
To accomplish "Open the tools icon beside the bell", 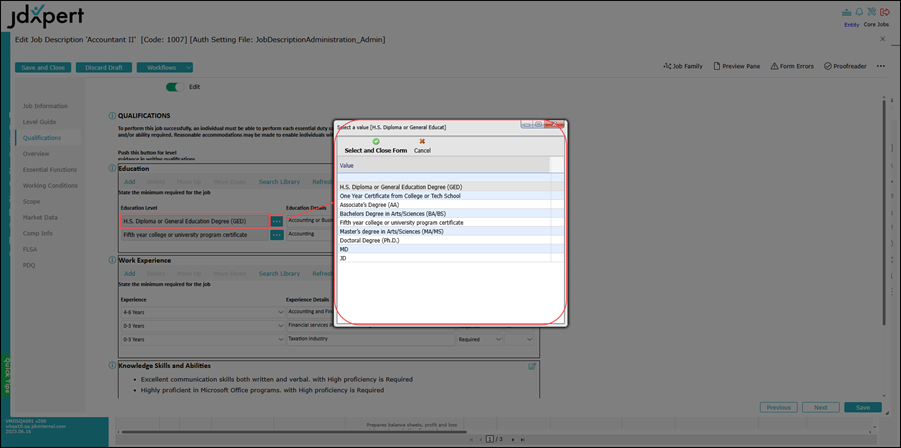I will click(872, 11).
